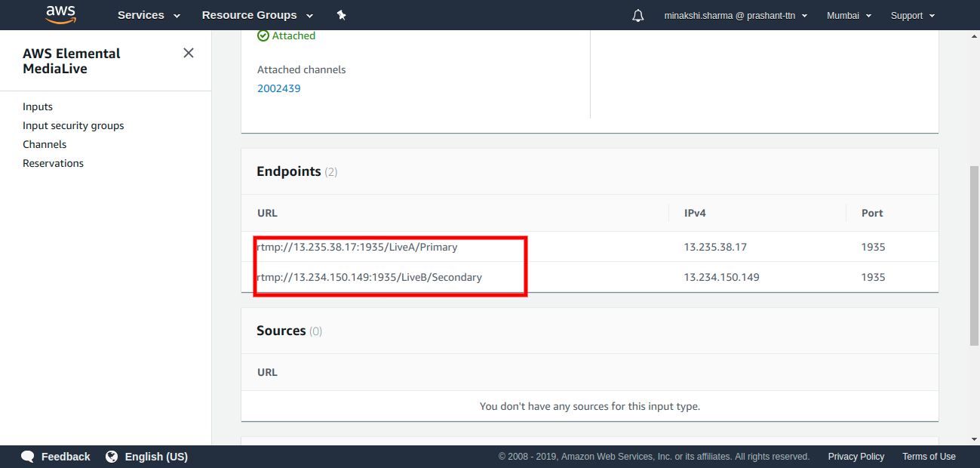Open Input security groups
Image resolution: width=980 pixels, height=468 pixels.
click(x=73, y=126)
